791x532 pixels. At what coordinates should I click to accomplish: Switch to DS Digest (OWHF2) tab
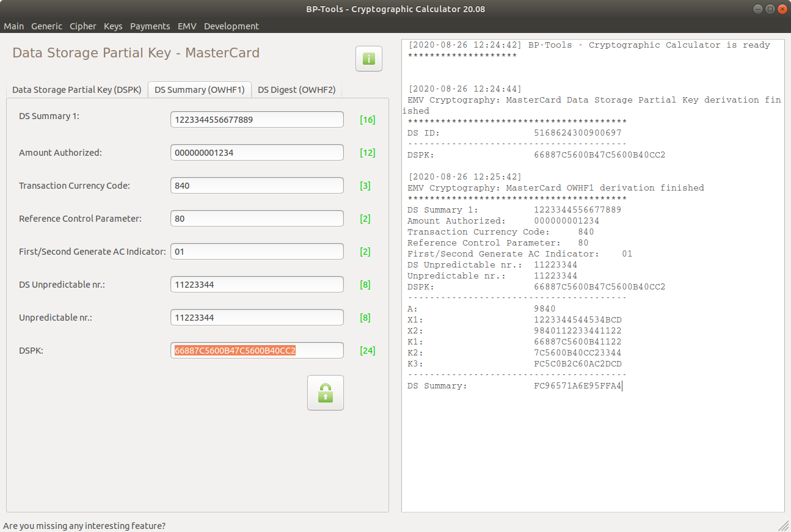[x=296, y=90]
